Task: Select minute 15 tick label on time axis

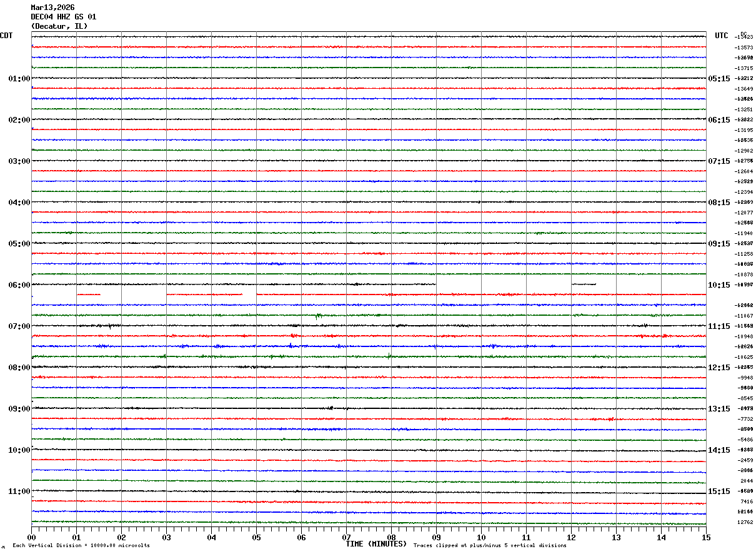Action: [x=706, y=537]
